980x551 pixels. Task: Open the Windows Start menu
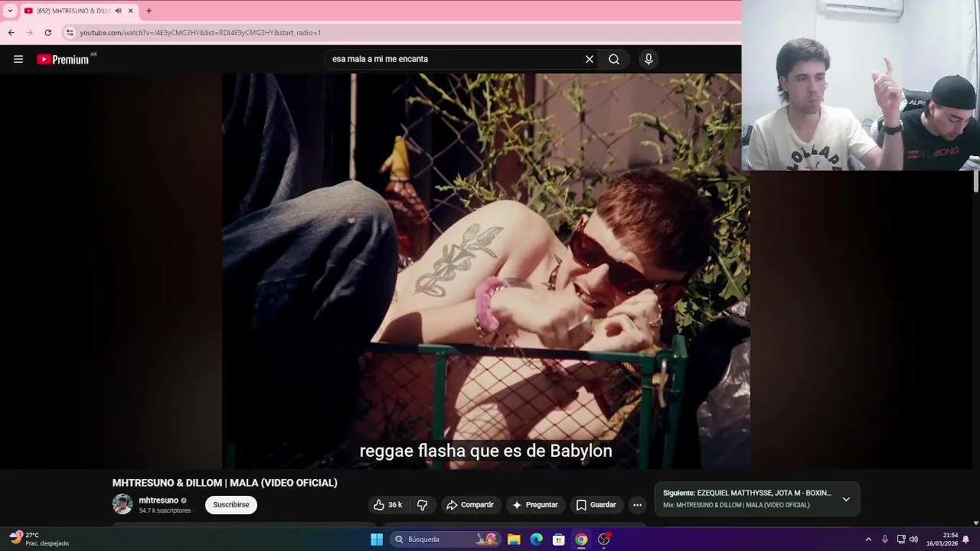point(377,540)
